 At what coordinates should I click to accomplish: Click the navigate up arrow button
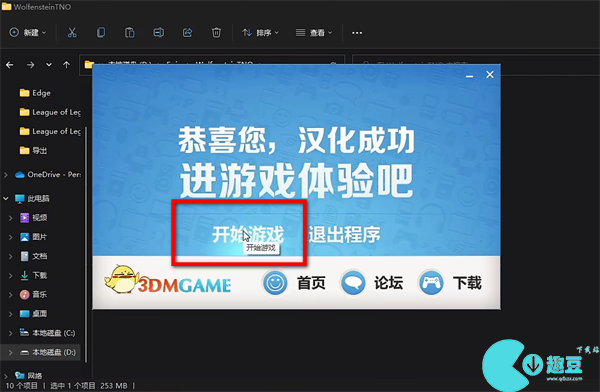66,65
